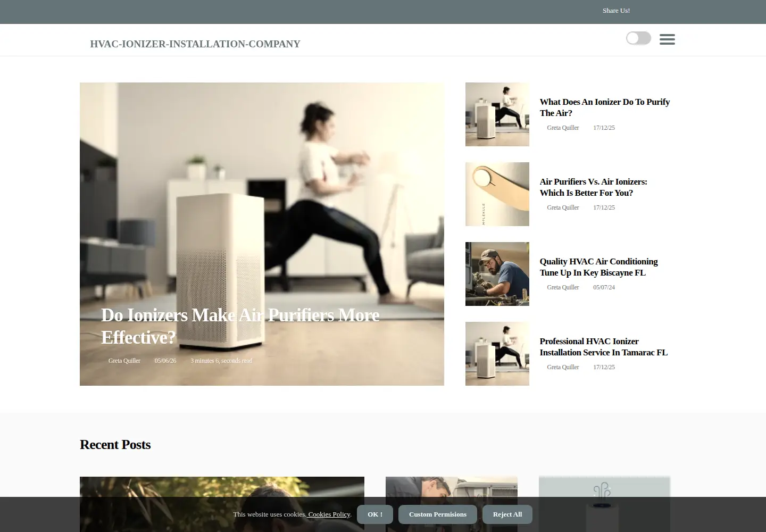766x532 pixels.
Task: Click the 05/07/24 date on the Key Biscayne post
Action: [604, 287]
